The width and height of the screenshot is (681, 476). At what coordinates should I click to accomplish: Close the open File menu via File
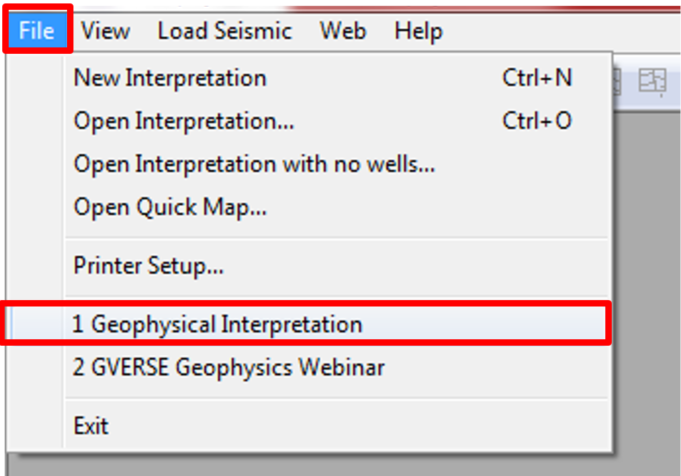click(36, 31)
